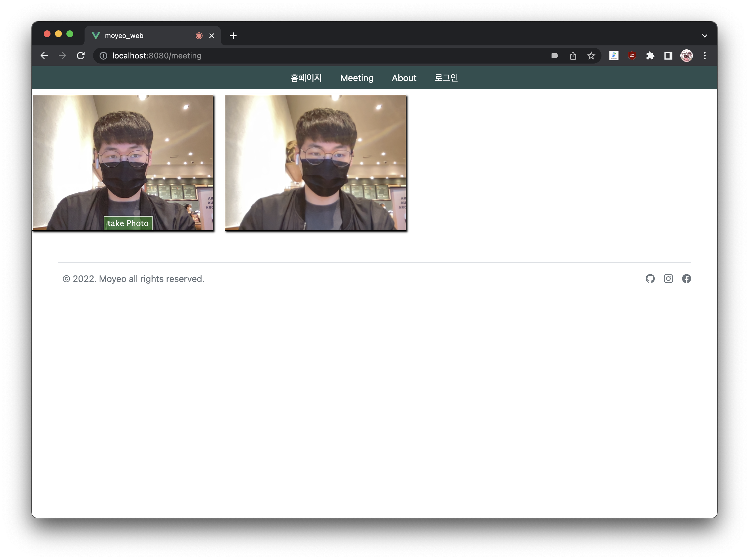The height and width of the screenshot is (560, 749).
Task: View site information icon
Action: tap(103, 56)
